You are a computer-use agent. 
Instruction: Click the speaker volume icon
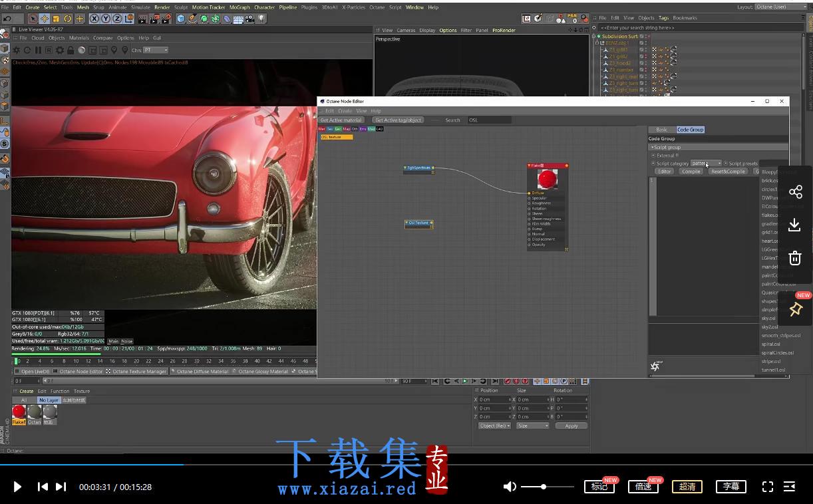pyautogui.click(x=510, y=487)
